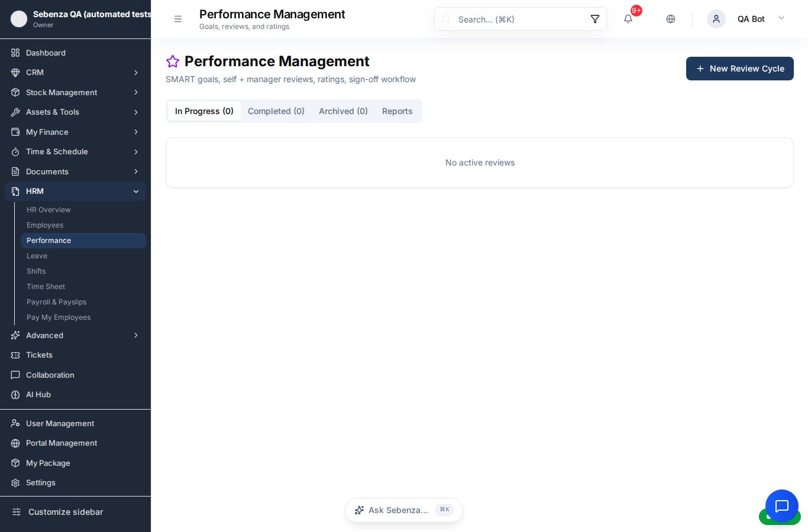Click the Assets & Tools wrench icon
The height and width of the screenshot is (532, 808).
tap(15, 112)
